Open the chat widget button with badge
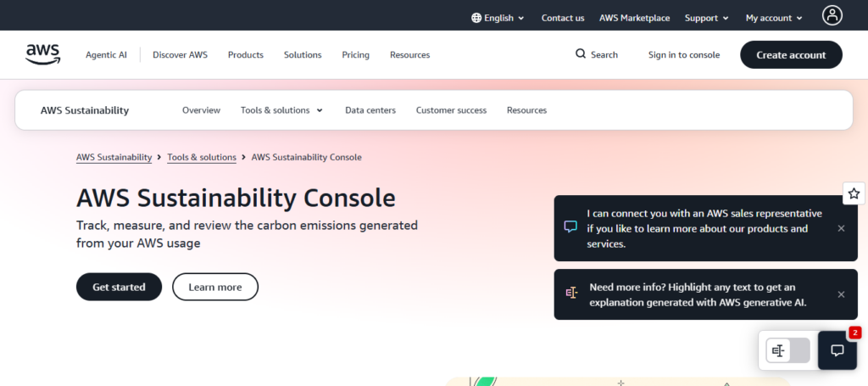 pos(837,350)
